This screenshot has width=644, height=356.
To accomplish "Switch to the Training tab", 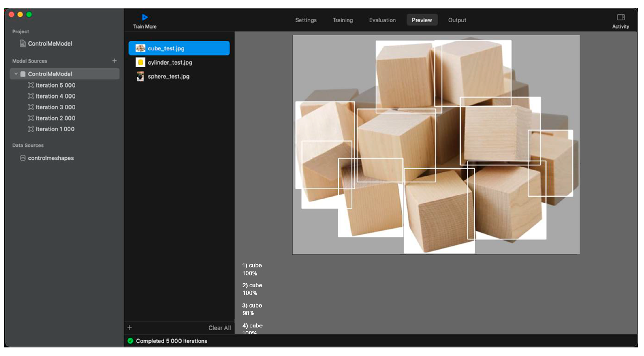I will click(343, 20).
